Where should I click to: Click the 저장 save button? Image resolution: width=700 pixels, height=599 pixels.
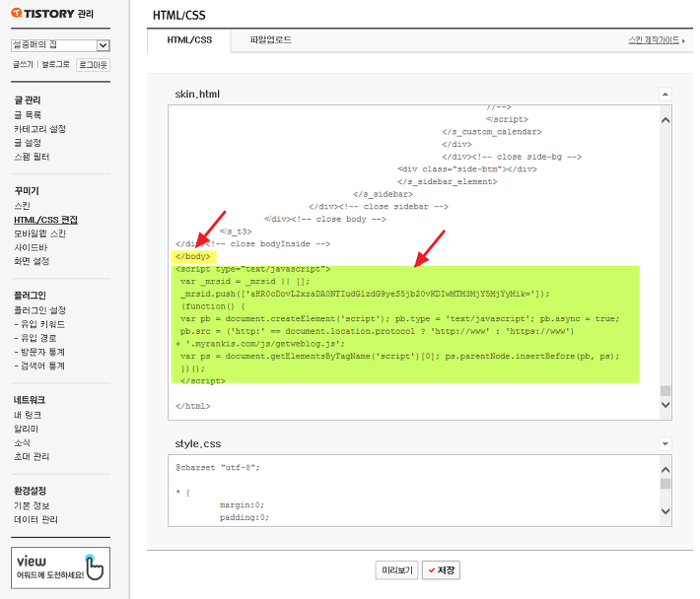coord(441,570)
